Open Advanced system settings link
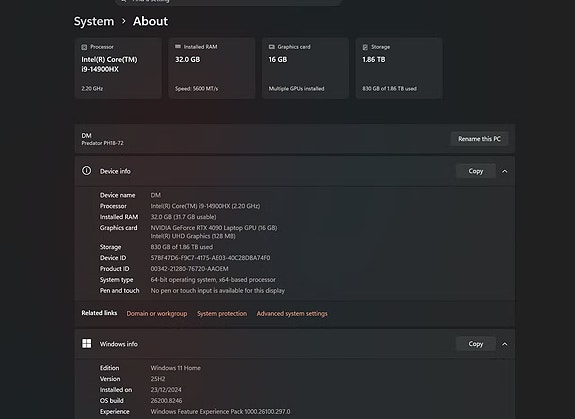Screen dimensions: 575x419 [x=292, y=314]
